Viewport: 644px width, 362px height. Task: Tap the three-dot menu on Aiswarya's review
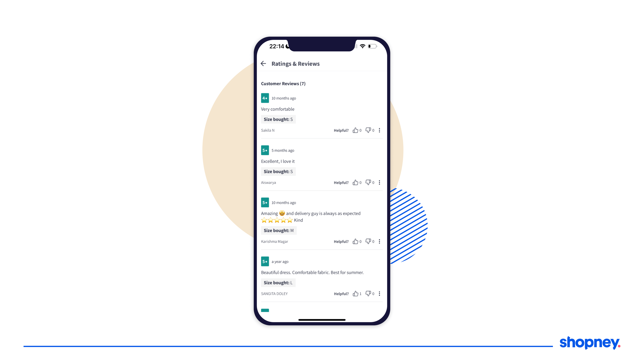379,182
